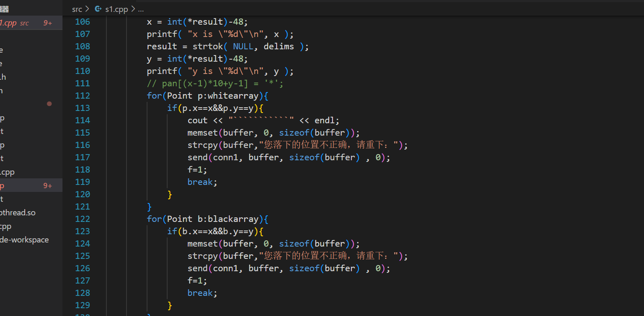Viewport: 644px width, 316px height.
Task: Click the break keyword on line 119
Action: 200,182
